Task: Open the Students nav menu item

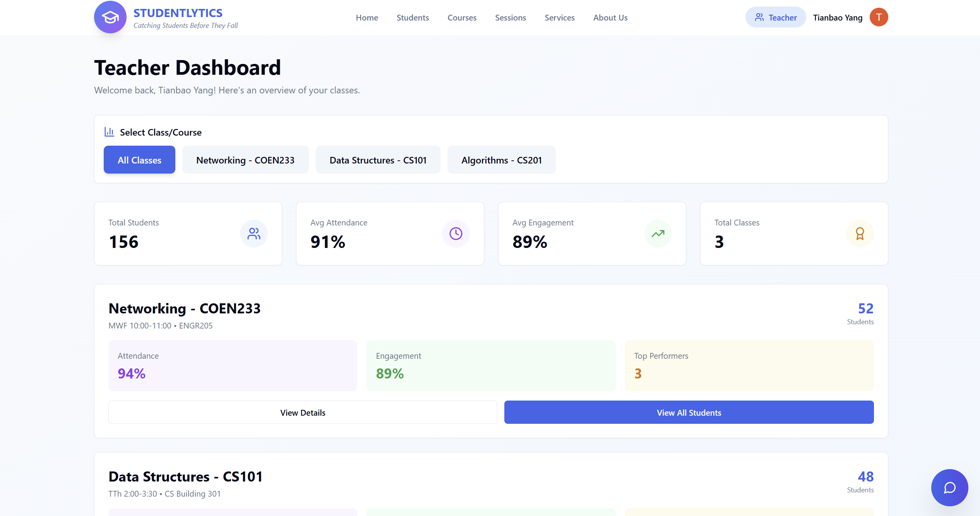Action: (413, 18)
